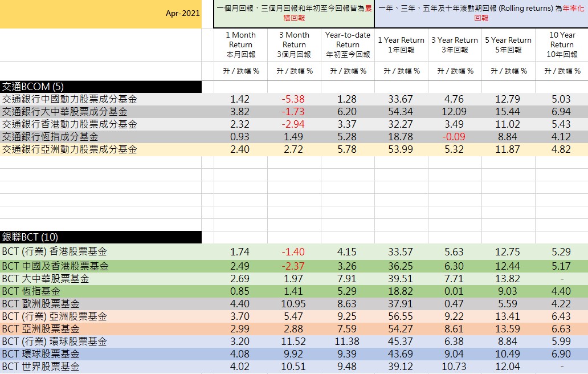Select fund name BCT (行業) 亞洲股票基金
This screenshot has height=374, width=588.
[x=54, y=316]
